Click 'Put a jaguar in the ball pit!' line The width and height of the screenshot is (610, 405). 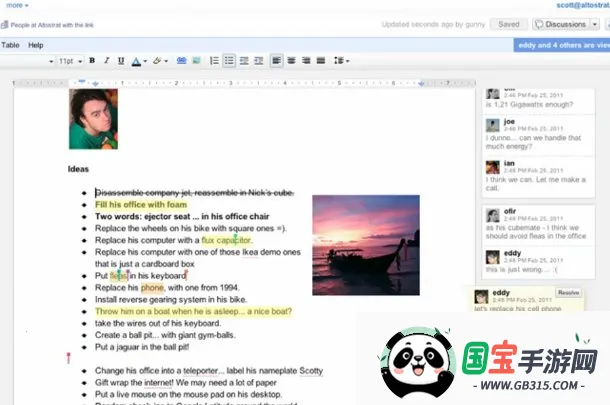(142, 347)
